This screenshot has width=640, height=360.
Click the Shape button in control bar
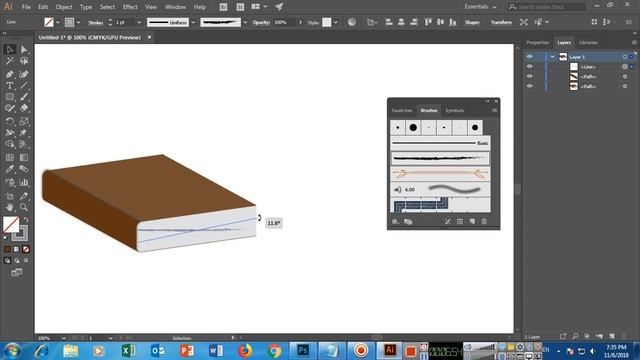(472, 22)
